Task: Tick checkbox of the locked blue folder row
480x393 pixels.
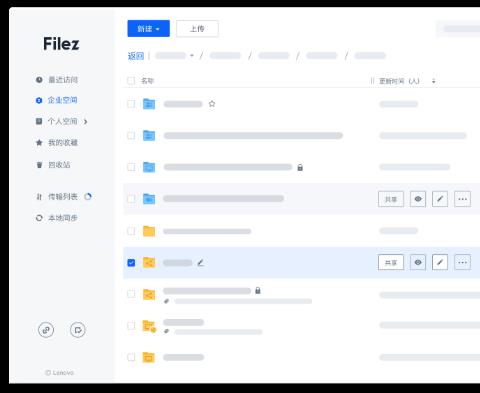Action: click(x=131, y=167)
